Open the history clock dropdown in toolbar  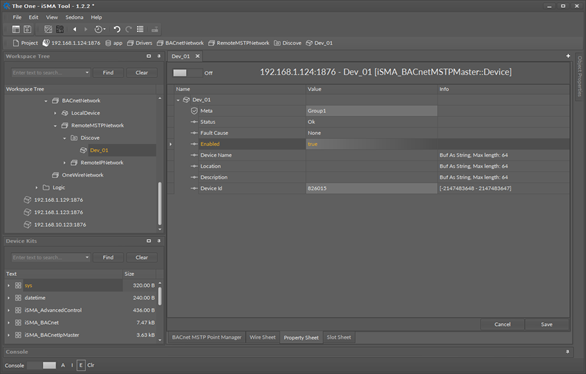[x=99, y=29]
